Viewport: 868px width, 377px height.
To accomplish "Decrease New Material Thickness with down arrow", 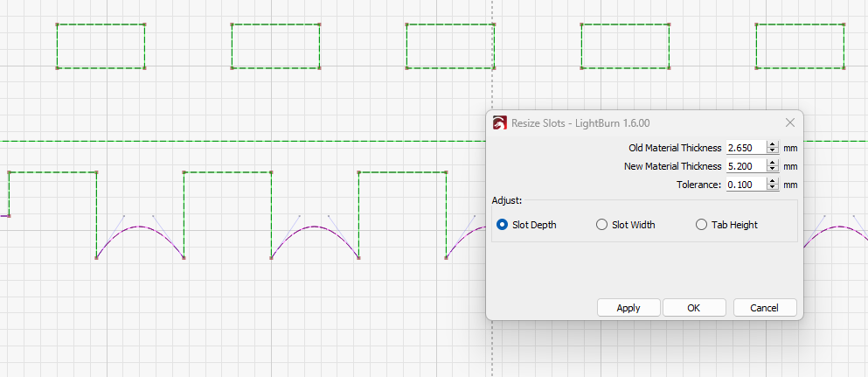I will (x=773, y=170).
